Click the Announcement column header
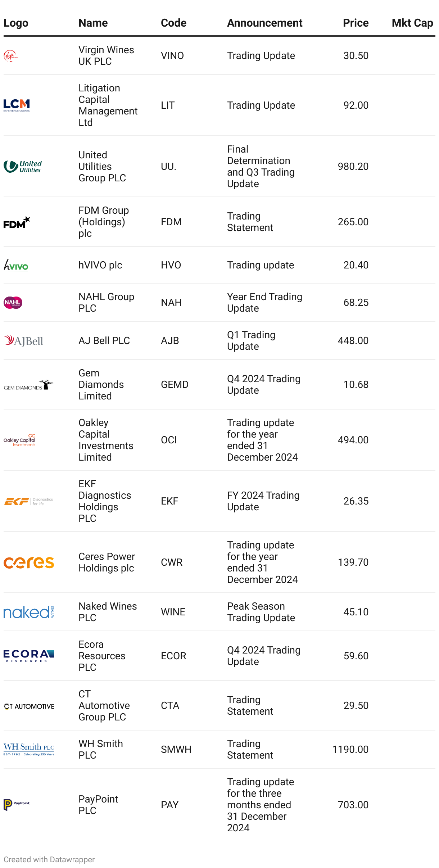The height and width of the screenshot is (868, 439). point(264,23)
